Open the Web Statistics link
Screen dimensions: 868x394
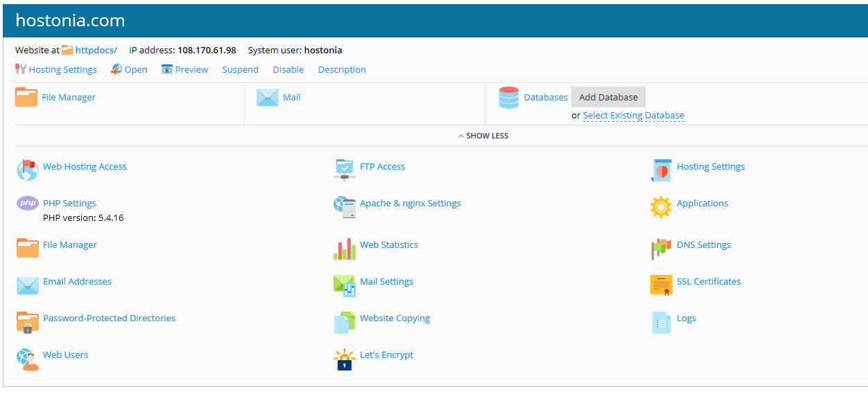tap(389, 244)
